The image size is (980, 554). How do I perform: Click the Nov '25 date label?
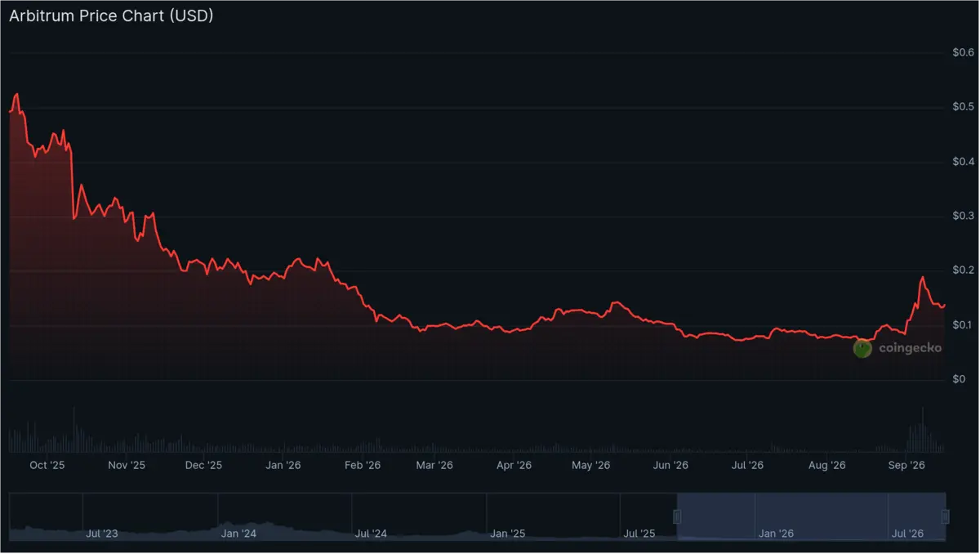tap(126, 465)
